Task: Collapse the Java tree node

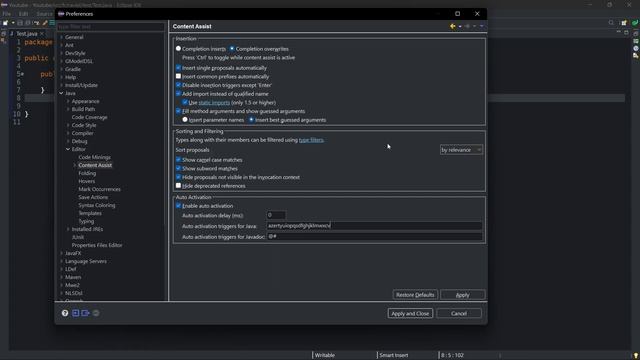Action: tap(61, 93)
